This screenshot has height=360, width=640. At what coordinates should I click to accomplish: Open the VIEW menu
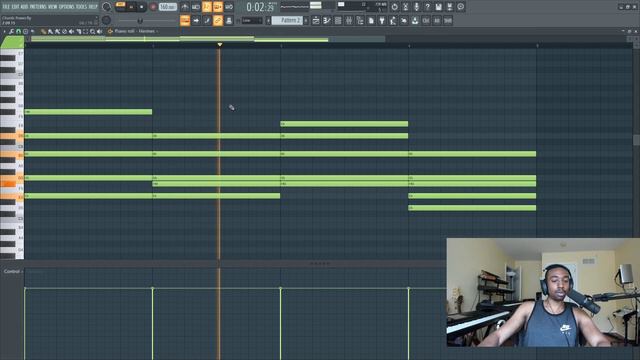[x=53, y=7]
